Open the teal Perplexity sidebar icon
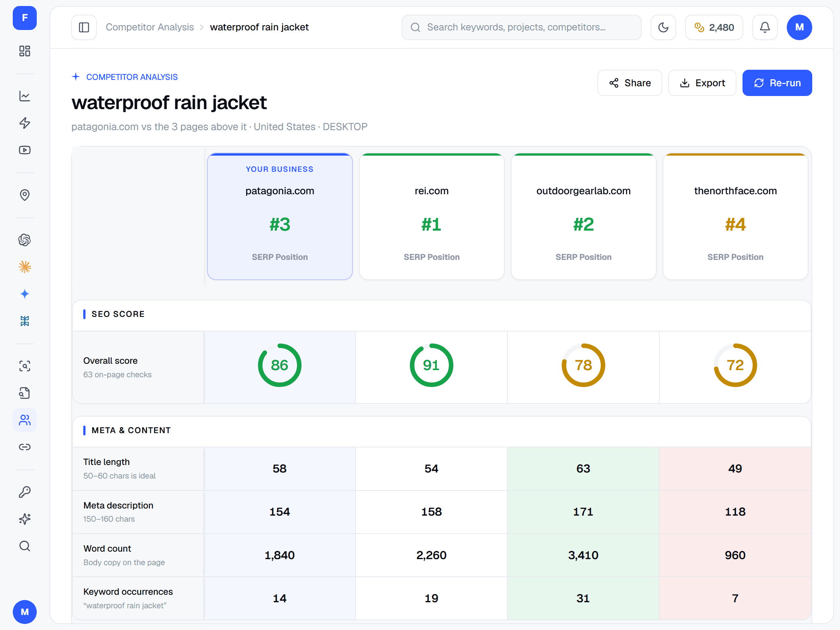The width and height of the screenshot is (840, 630). tap(25, 321)
